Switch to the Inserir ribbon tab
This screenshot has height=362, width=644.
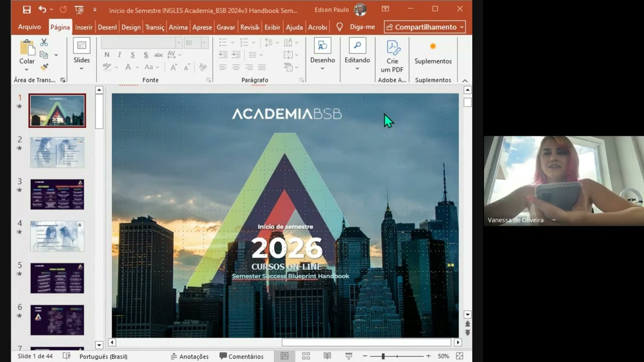point(84,27)
